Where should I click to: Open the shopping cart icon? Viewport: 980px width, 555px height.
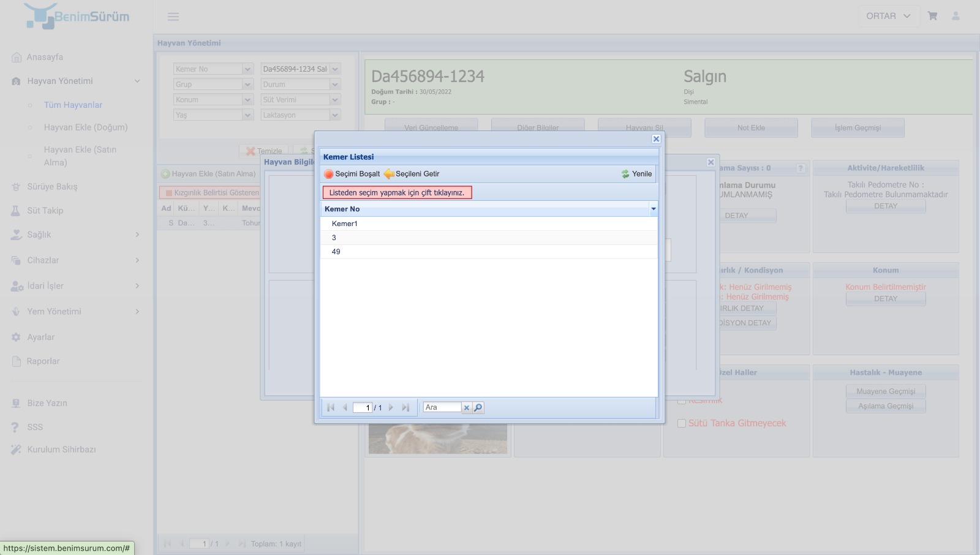tap(932, 16)
